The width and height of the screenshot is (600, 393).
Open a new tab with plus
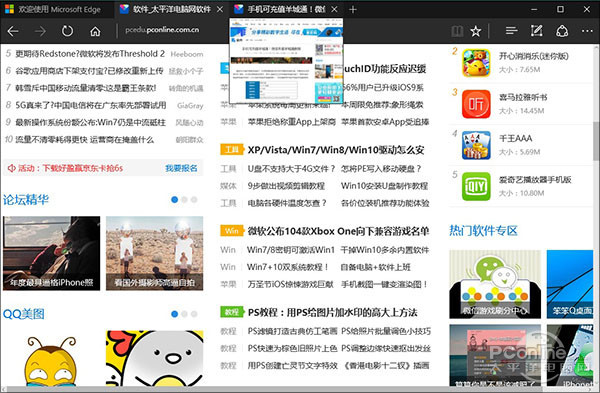[353, 10]
